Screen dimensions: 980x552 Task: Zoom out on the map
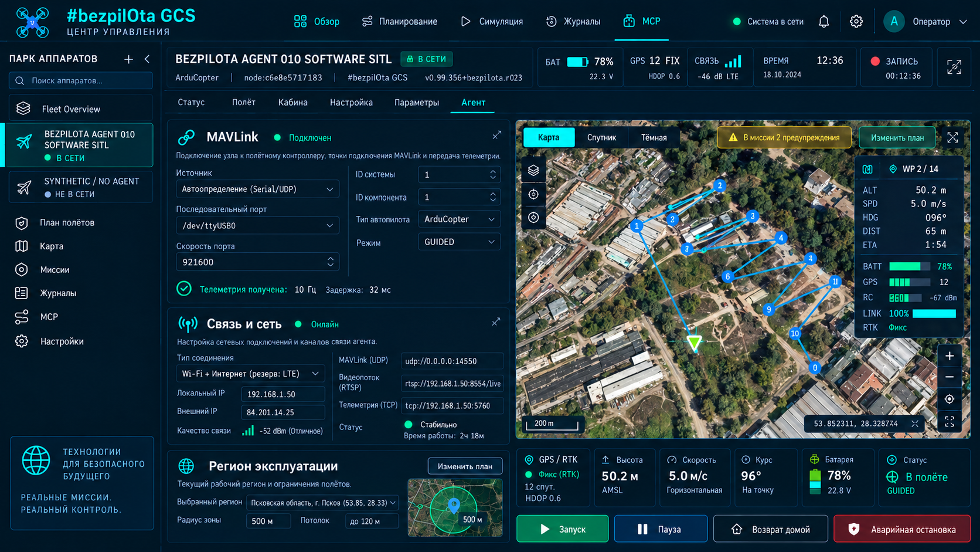950,377
